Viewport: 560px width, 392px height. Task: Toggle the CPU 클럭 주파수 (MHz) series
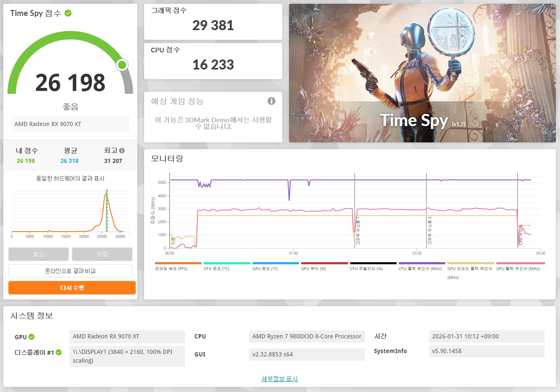coord(420,268)
